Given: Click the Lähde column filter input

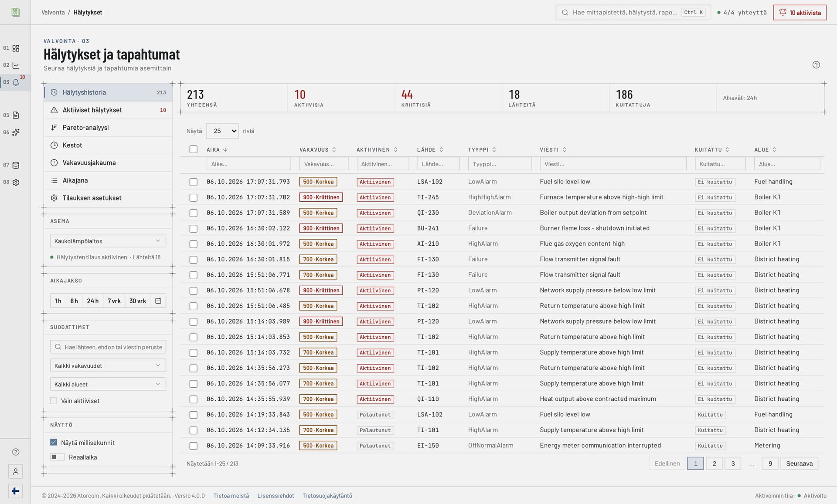Looking at the screenshot, I should [x=438, y=164].
